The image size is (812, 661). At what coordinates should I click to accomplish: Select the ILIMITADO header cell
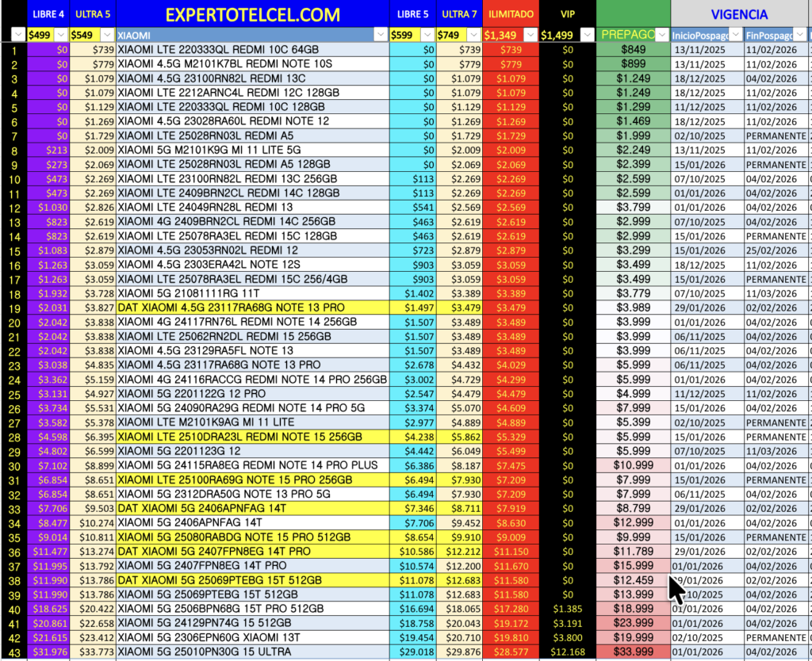coord(510,14)
